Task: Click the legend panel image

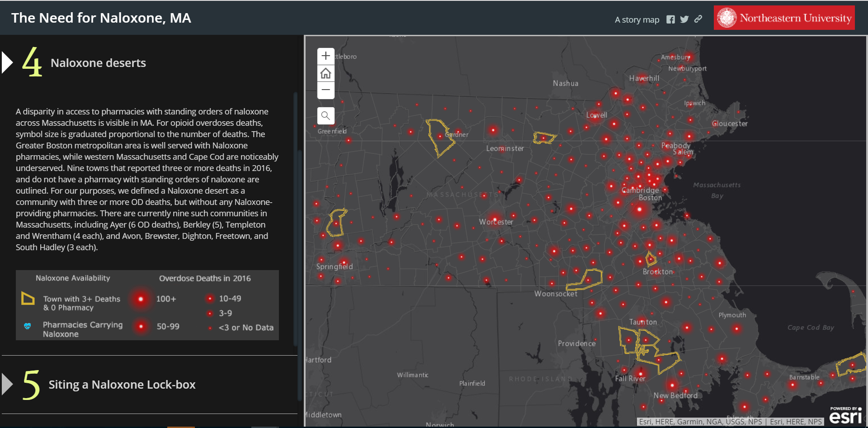Action: pos(147,305)
